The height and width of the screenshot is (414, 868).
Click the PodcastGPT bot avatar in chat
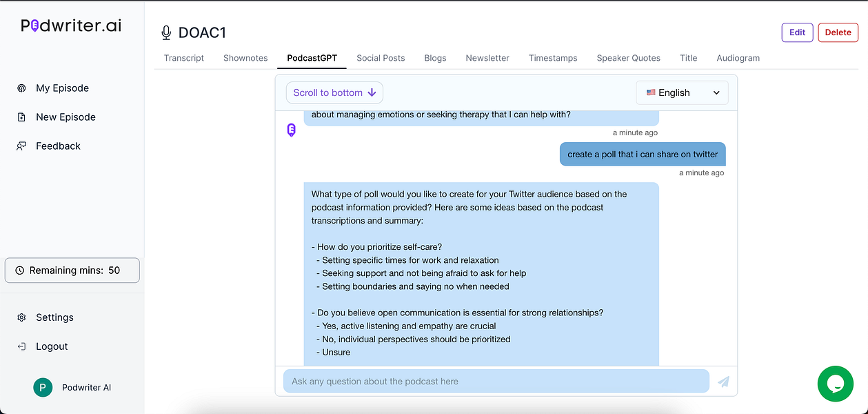(291, 130)
